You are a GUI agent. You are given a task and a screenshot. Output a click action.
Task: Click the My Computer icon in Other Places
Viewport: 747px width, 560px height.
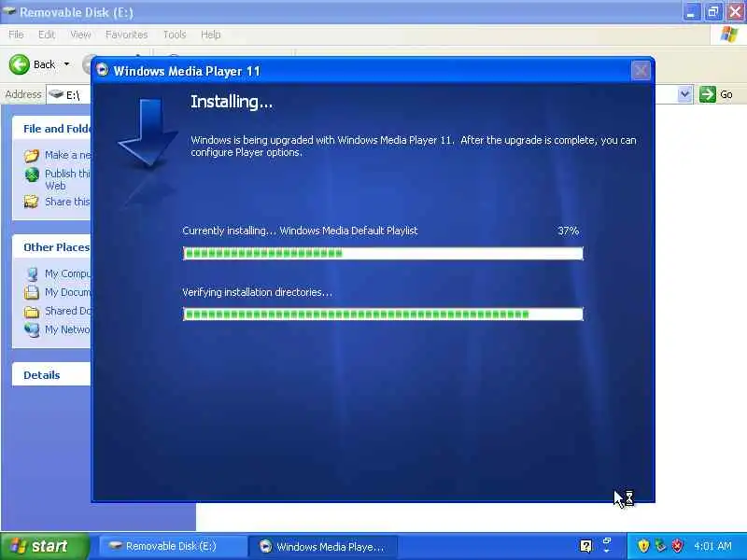(32, 273)
